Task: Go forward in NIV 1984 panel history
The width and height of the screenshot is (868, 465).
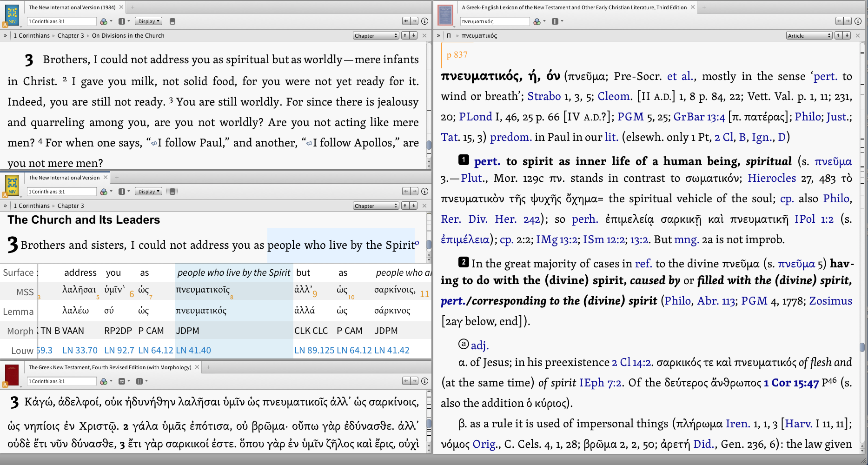Action: pyautogui.click(x=414, y=21)
